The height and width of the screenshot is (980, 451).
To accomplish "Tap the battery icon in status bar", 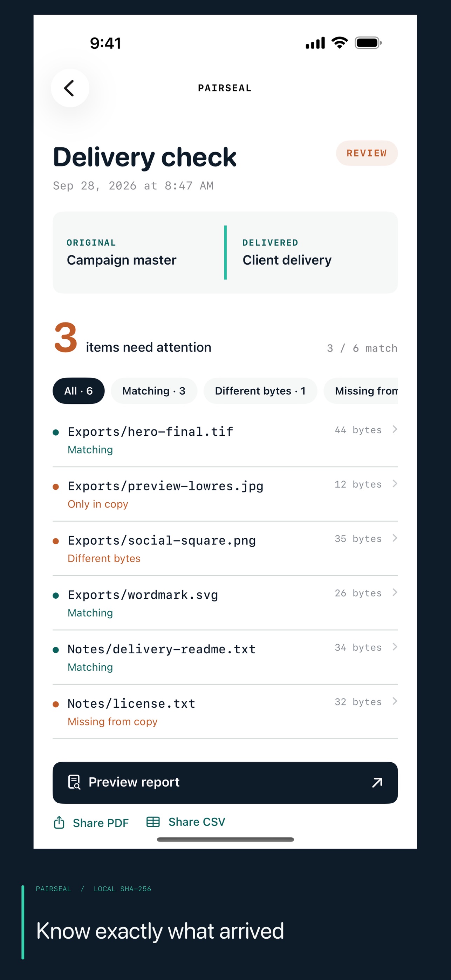I will point(368,43).
